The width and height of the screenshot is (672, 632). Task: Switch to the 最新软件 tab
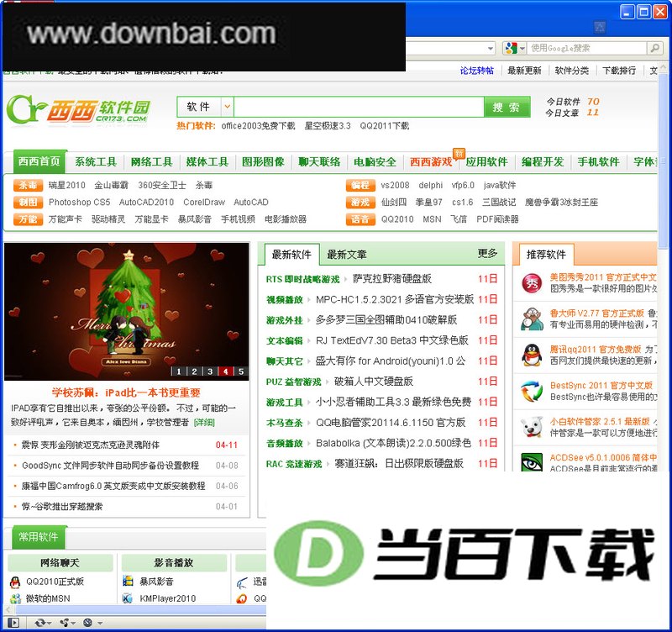pos(291,255)
